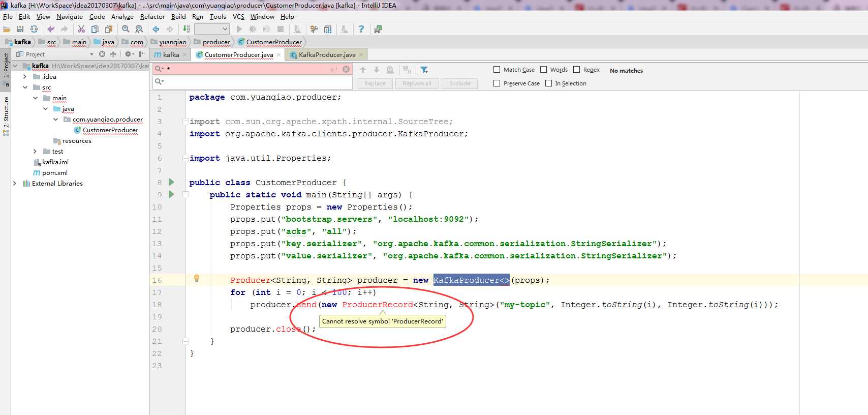Open the search history dropdown in find field
Viewport: 868px width, 415px height.
159,69
